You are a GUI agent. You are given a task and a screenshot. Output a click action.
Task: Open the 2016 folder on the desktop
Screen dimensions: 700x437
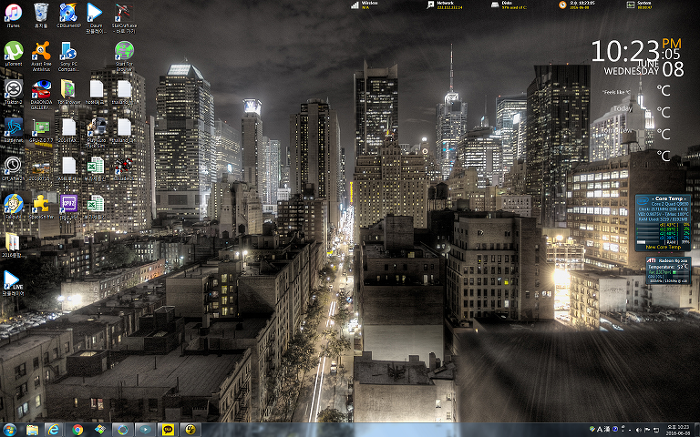[12, 243]
